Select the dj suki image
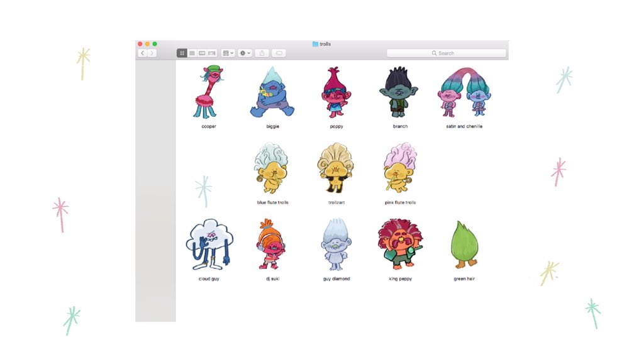Viewport: 644px width, 362px height. 272,244
